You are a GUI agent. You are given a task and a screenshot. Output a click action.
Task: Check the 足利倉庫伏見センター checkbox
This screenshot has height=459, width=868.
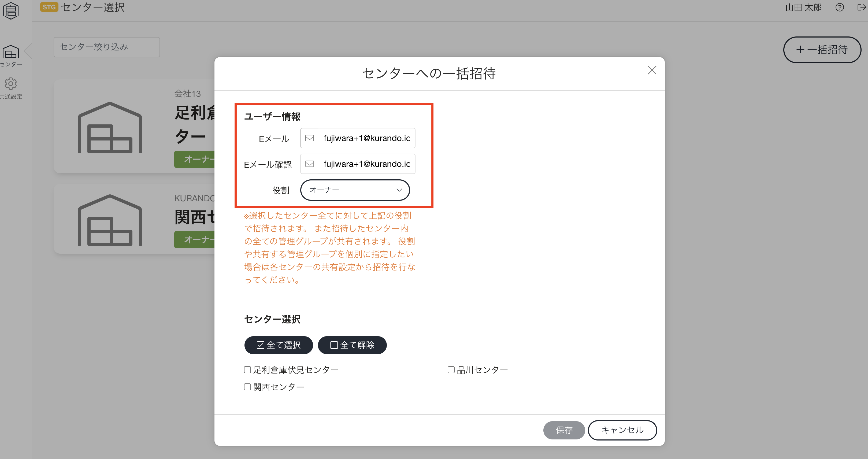(x=247, y=370)
